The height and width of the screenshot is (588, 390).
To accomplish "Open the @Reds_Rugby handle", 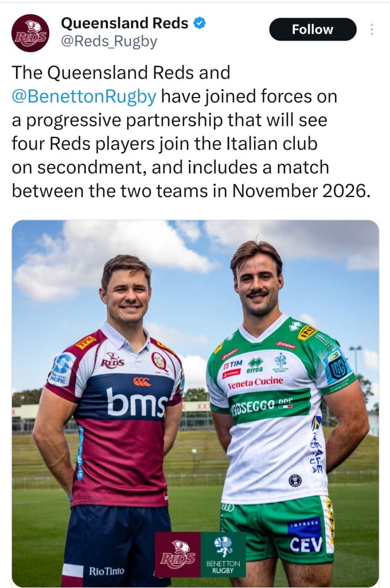I will pos(108,41).
